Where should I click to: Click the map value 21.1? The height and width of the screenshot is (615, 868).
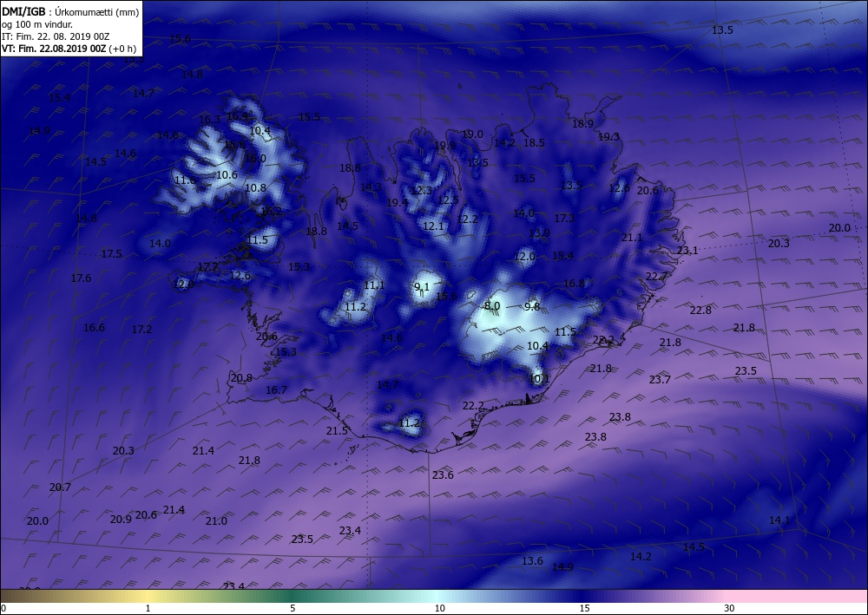click(632, 238)
